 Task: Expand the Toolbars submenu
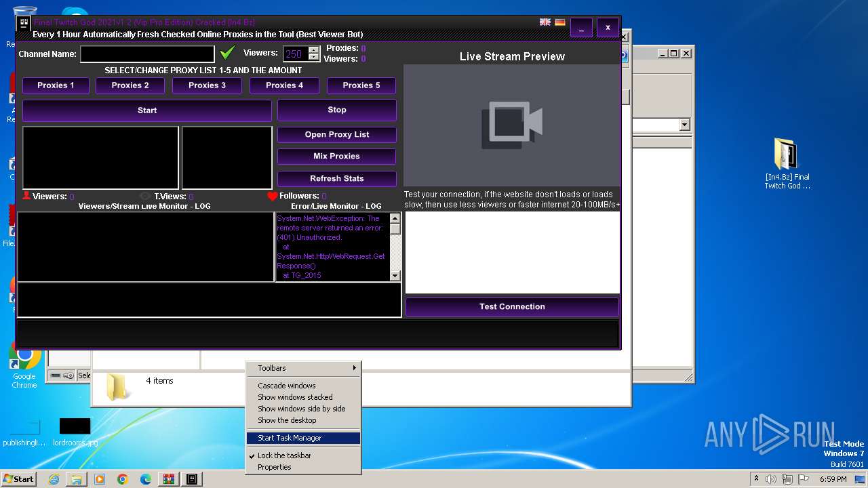[303, 368]
